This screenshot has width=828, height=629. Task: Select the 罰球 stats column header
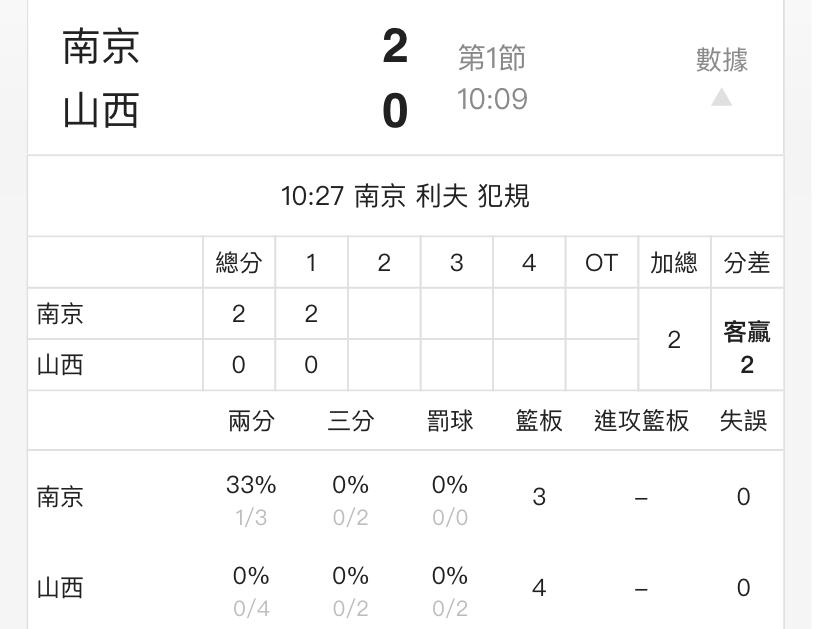tap(450, 421)
